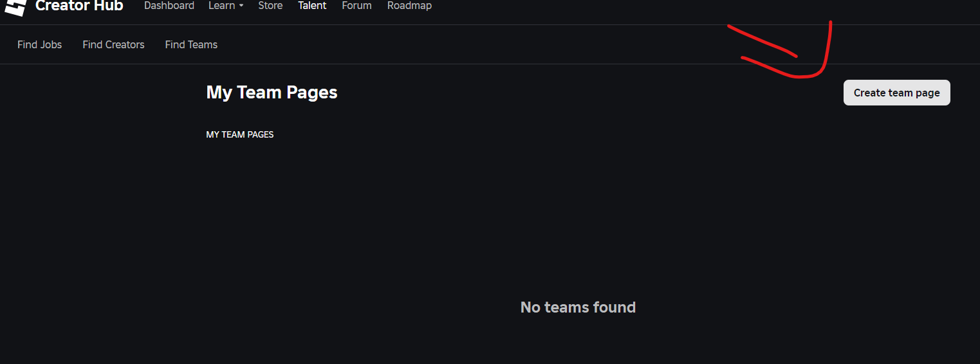Screen dimensions: 980x364
Task: Switch to the Find Teams tab
Action: pyautogui.click(x=191, y=44)
